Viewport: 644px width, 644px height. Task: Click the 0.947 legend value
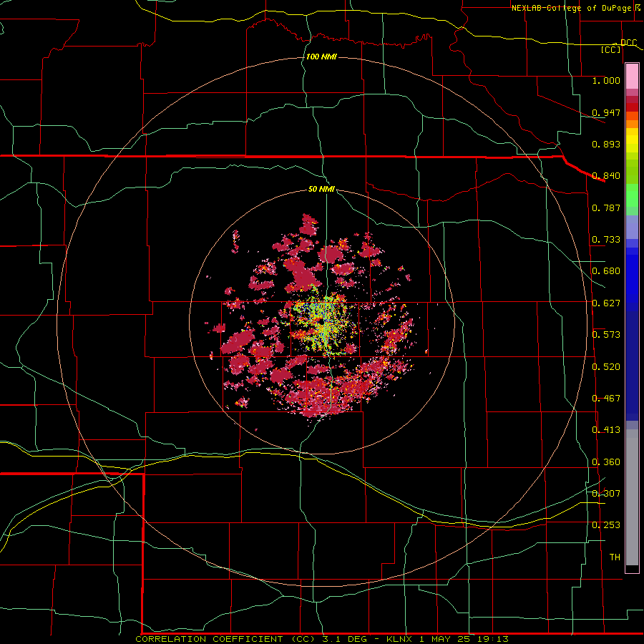(606, 112)
